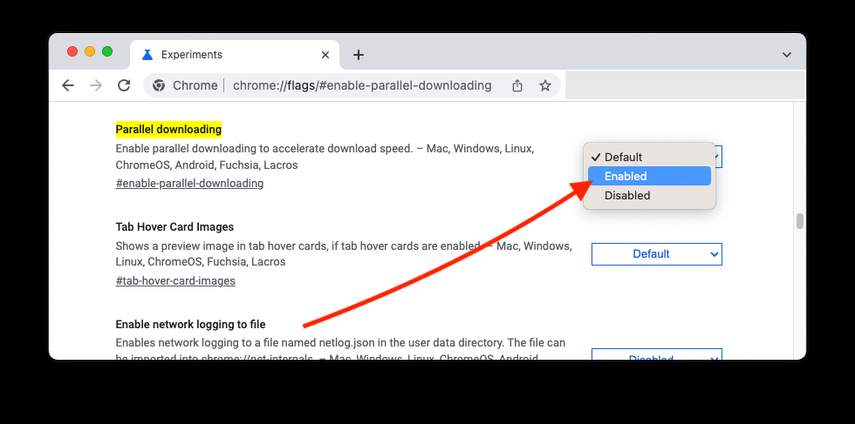Viewport: 855px width, 424px height.
Task: Bookmark this page with the star icon
Action: pos(545,86)
